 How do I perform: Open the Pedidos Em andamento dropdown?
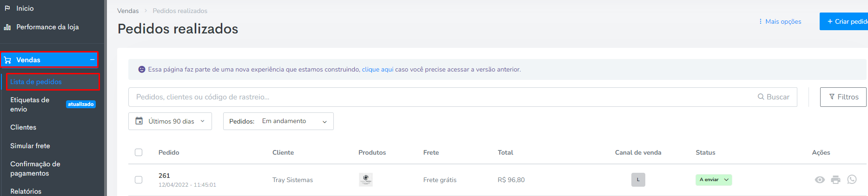pyautogui.click(x=278, y=121)
